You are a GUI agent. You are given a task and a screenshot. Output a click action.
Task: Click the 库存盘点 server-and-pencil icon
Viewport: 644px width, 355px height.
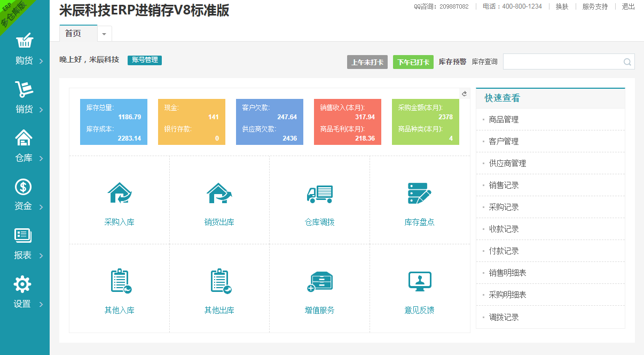tap(419, 193)
